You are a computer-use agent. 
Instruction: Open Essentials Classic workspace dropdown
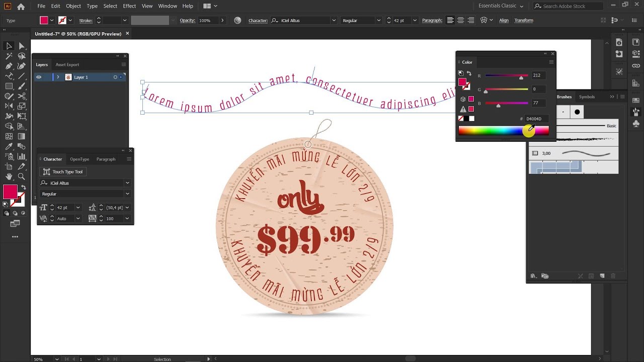[501, 6]
